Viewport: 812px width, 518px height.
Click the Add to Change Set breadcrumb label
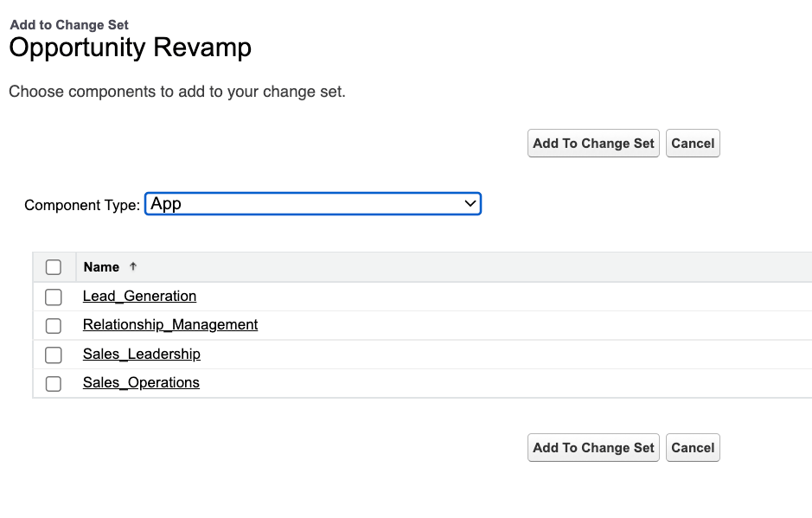point(68,25)
